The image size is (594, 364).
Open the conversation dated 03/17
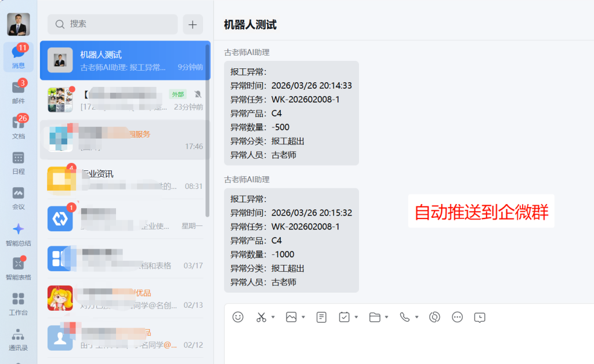pyautogui.click(x=125, y=259)
